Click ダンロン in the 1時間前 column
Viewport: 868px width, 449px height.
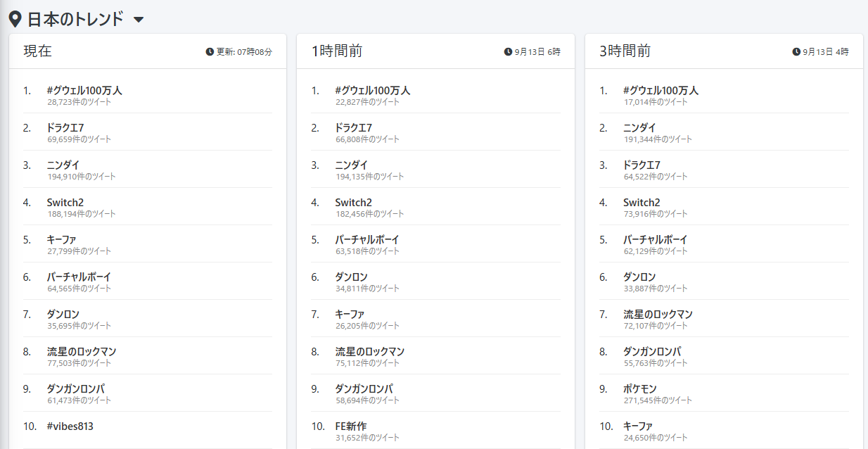(x=351, y=277)
